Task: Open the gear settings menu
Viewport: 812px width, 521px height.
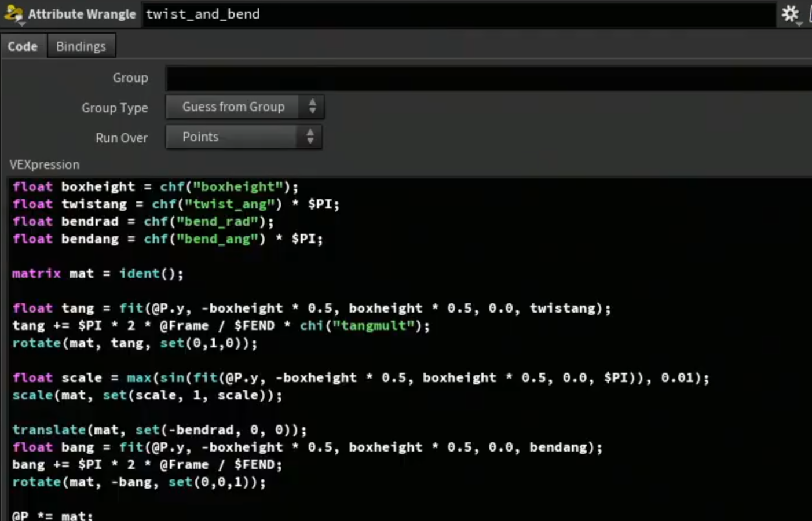Action: coord(791,14)
